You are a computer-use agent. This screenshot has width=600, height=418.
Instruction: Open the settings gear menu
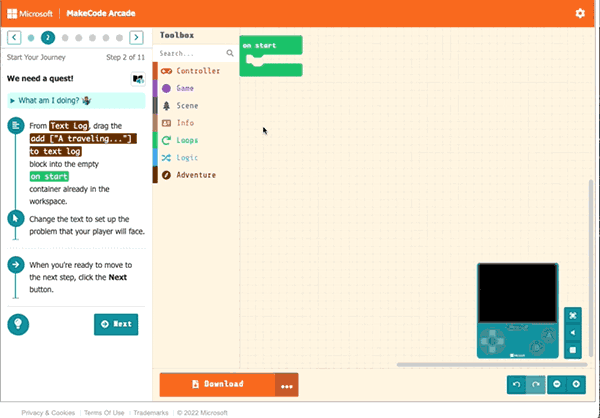coord(580,13)
